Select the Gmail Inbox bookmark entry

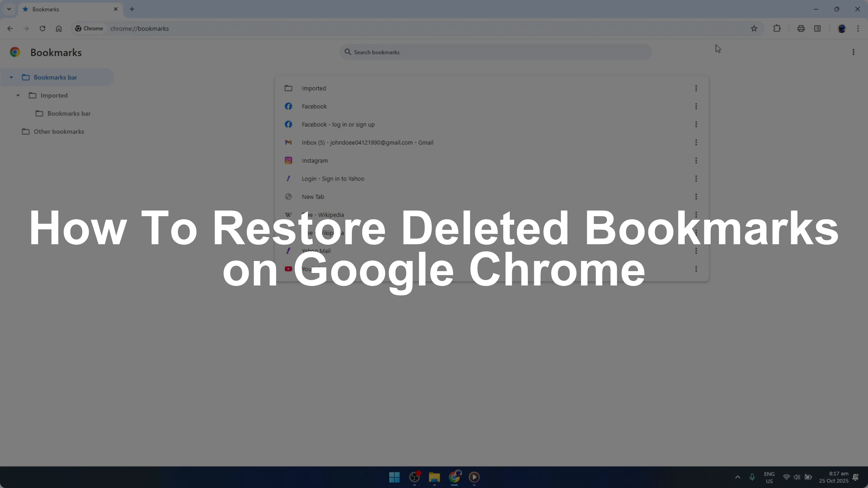click(x=367, y=142)
